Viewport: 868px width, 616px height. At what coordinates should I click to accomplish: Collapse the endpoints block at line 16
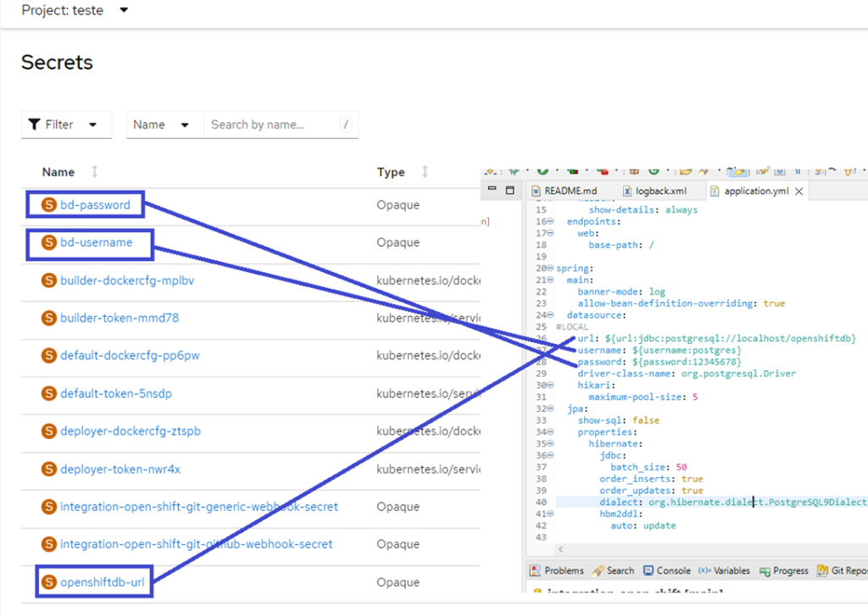click(x=550, y=221)
